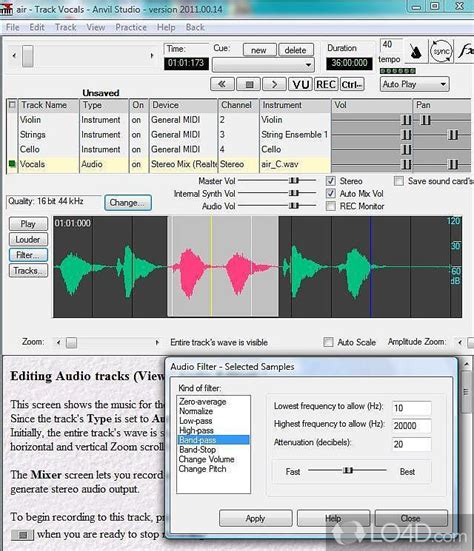Image resolution: width=474 pixels, height=551 pixels.
Task: Click Anvil Studio title bar app icon
Action: point(6,8)
